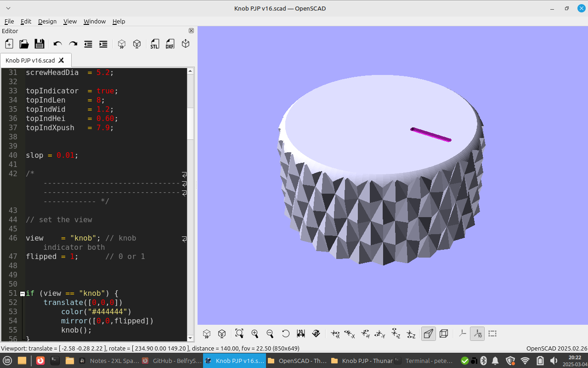Click the editor vertical scrollbar handle
Viewport: 588px width, 368px height.
(191, 124)
